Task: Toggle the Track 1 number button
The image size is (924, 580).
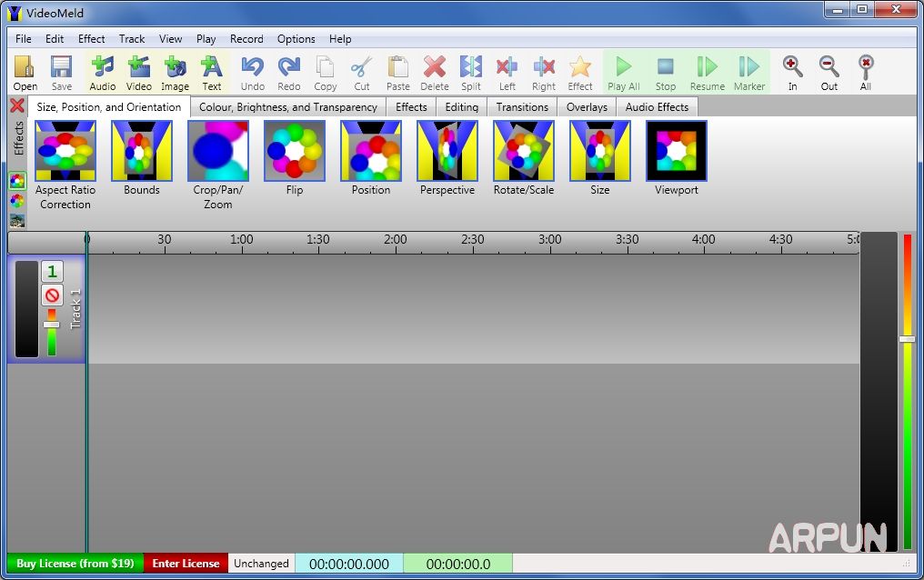Action: (52, 272)
